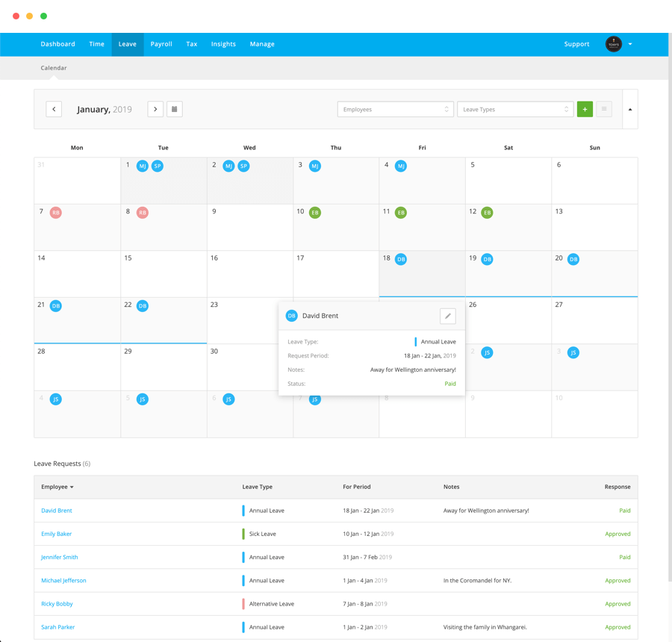Viewport: 672px width, 642px height.
Task: Select the Calendar sub-tab
Action: (54, 68)
